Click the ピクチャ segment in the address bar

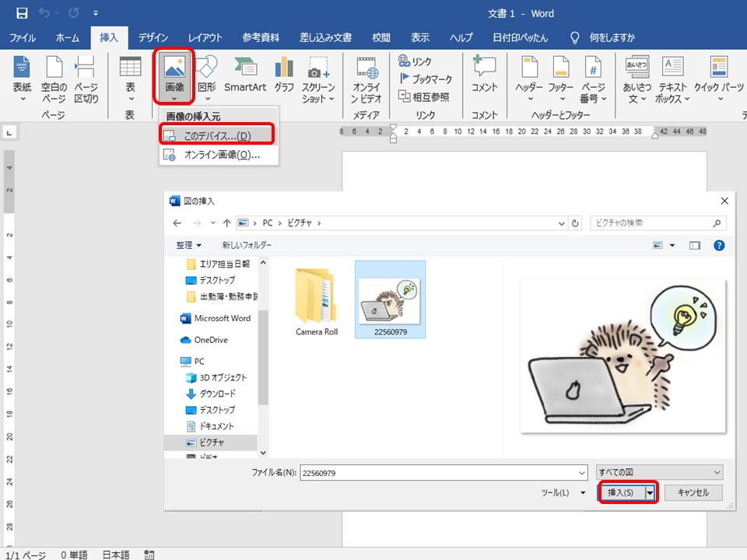tap(299, 223)
